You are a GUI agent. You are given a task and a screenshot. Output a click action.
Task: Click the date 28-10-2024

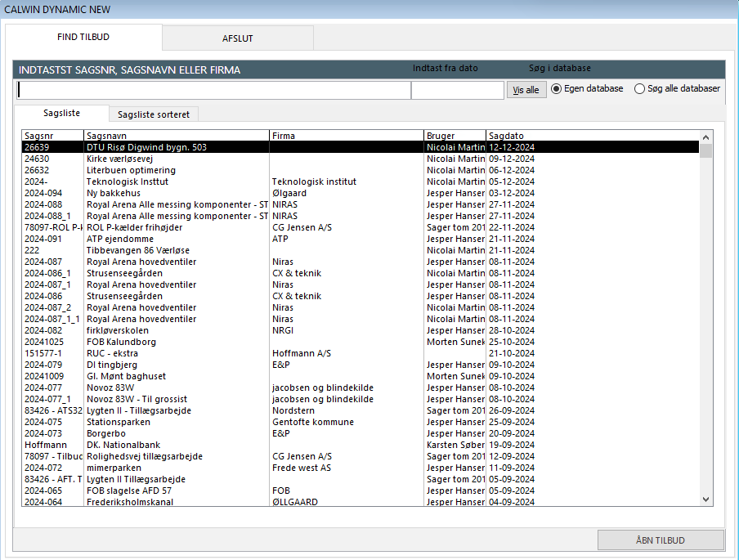(512, 330)
